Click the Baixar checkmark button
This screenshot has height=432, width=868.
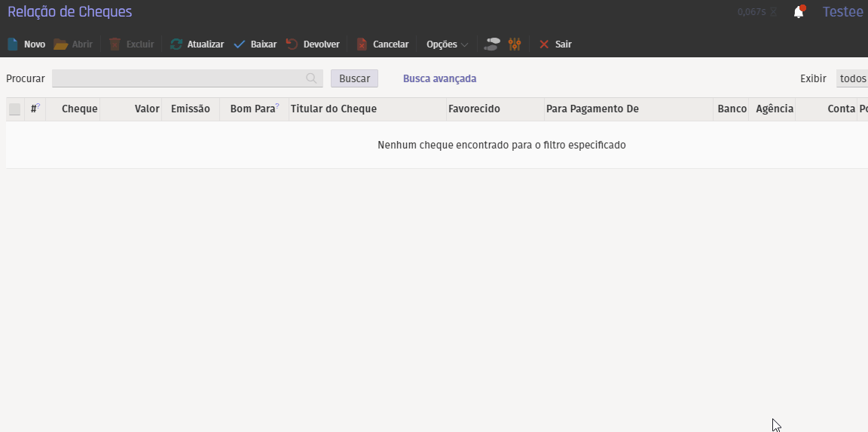(255, 44)
